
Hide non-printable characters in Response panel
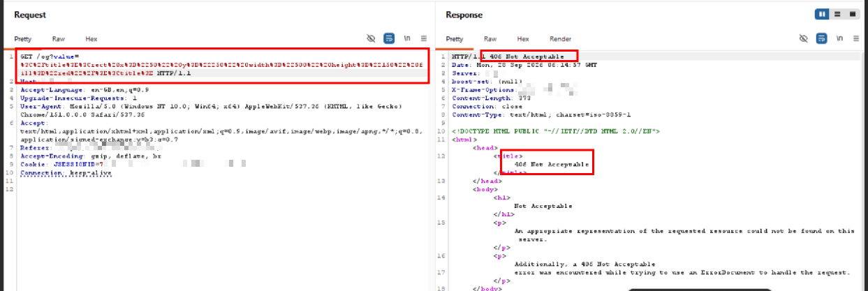coord(804,38)
